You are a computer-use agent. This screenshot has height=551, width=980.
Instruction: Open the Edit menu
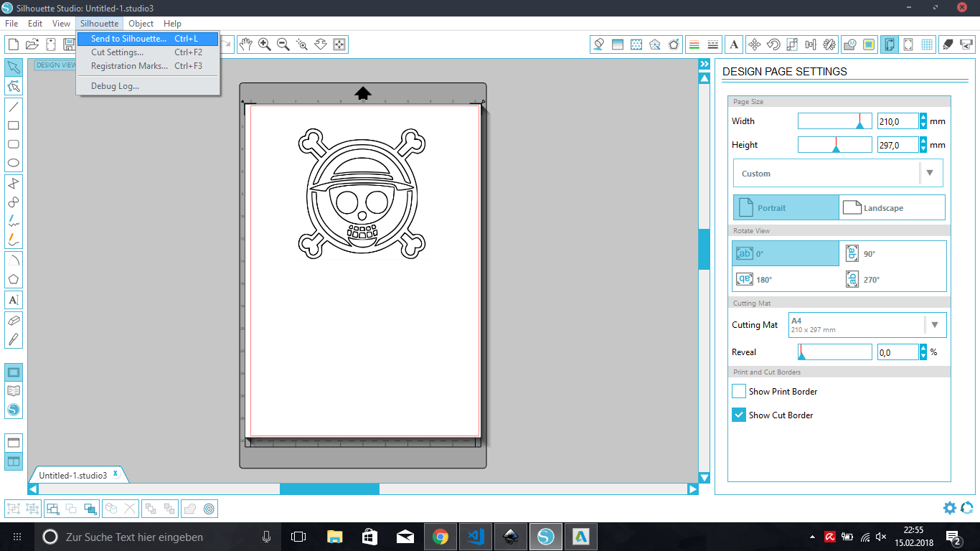[35, 24]
